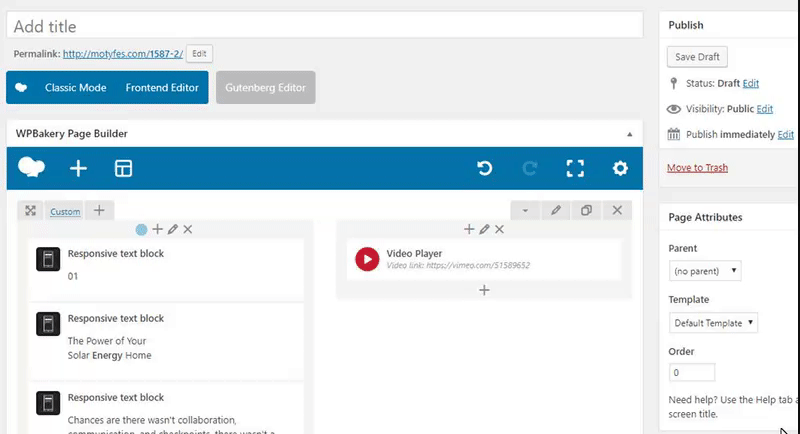Open the Templates panel icon
This screenshot has width=800, height=434.
tap(123, 168)
